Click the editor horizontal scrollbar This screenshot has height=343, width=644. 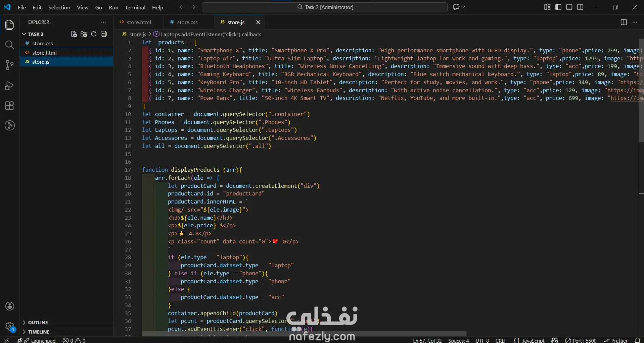point(304,334)
